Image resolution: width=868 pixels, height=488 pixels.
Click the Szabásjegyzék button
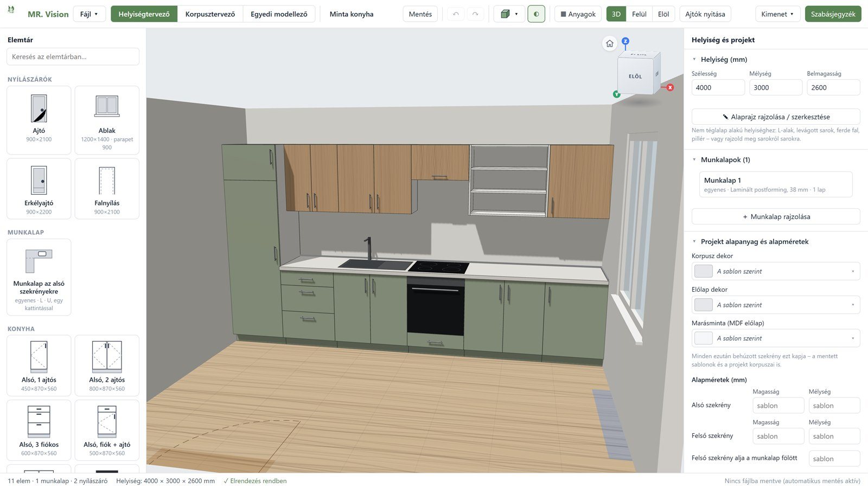833,14
